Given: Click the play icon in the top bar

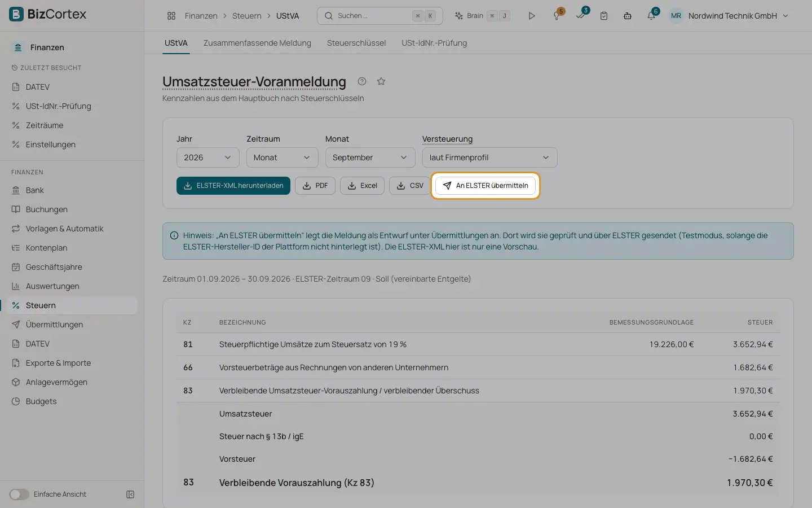Looking at the screenshot, I should pyautogui.click(x=532, y=16).
